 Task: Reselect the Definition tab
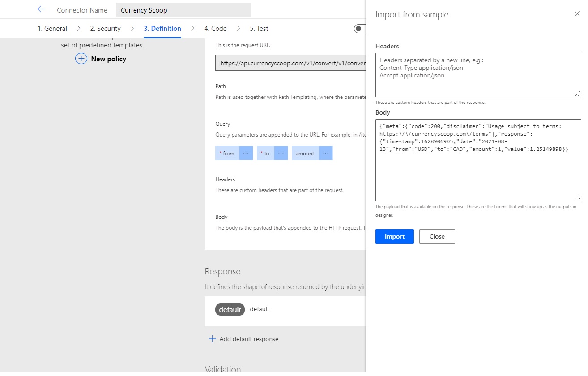[x=162, y=28]
